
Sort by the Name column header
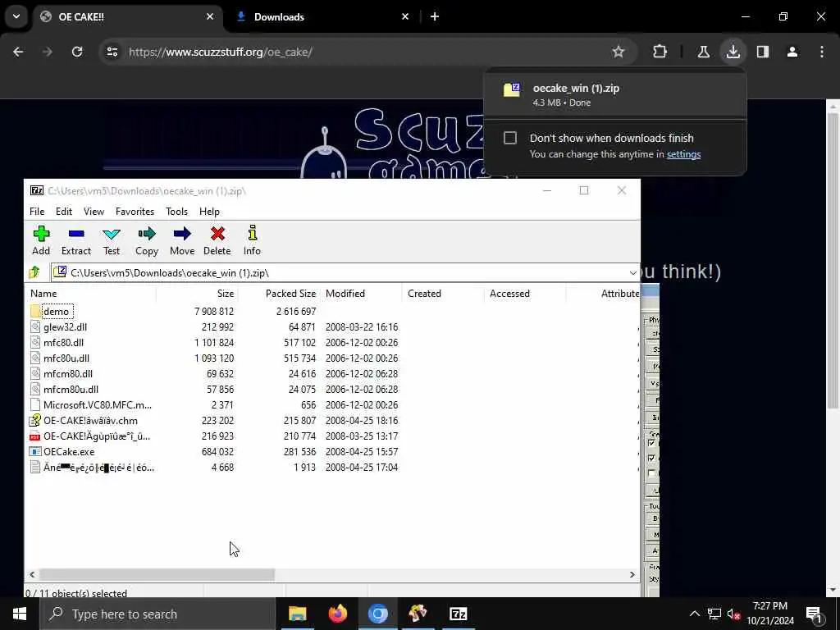click(x=90, y=294)
